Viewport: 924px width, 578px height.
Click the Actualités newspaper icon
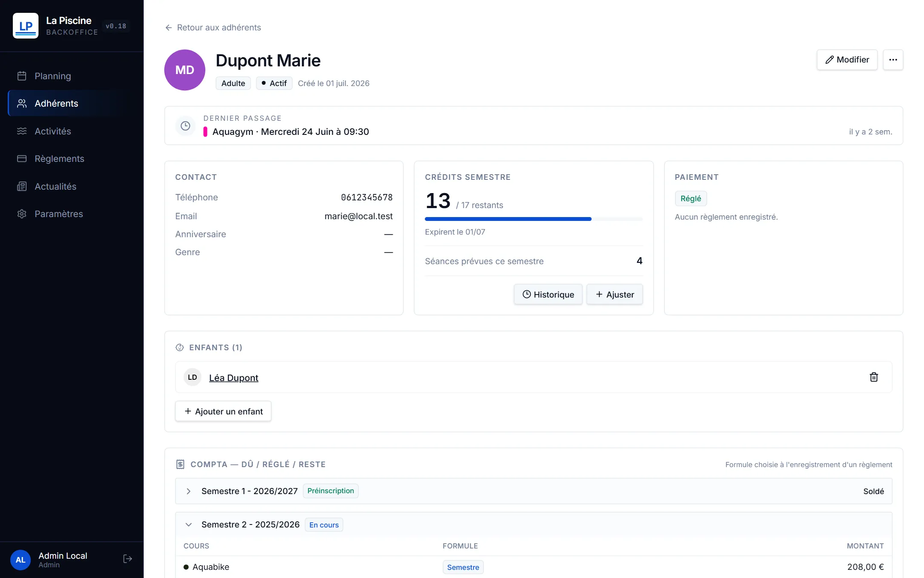tap(22, 186)
